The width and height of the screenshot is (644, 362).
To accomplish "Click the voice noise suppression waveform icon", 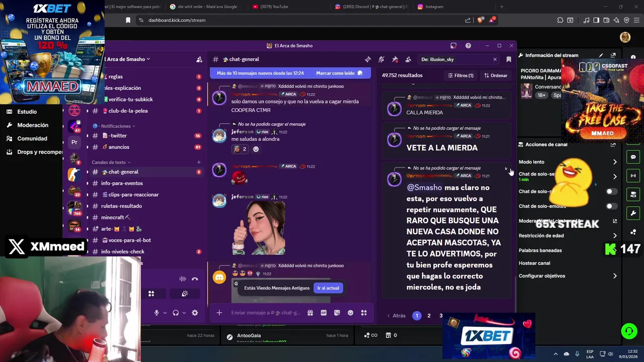I will click(x=183, y=279).
